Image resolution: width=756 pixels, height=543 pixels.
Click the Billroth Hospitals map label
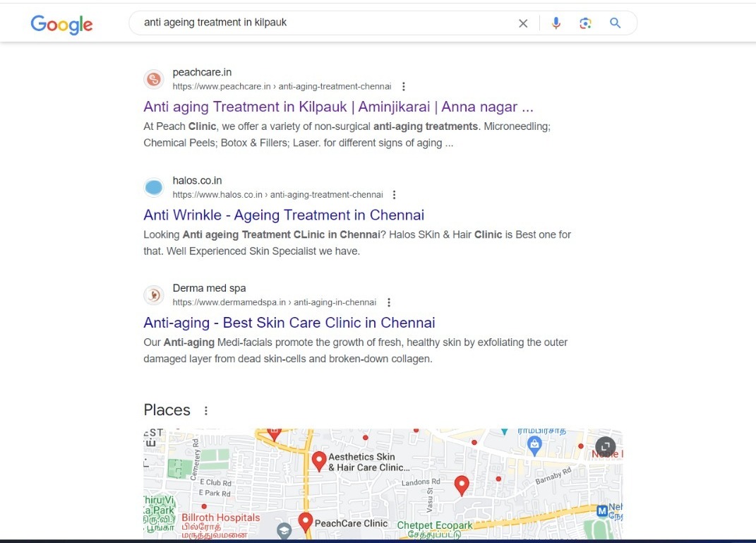pos(220,518)
